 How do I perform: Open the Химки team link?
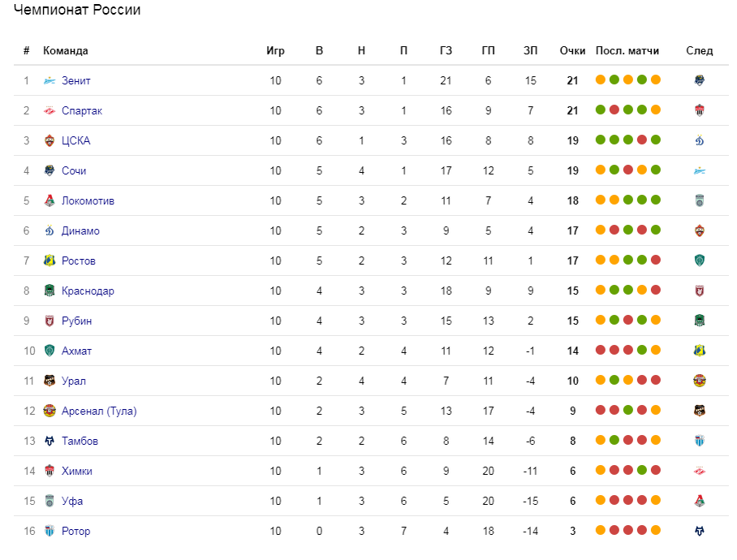[x=77, y=471]
